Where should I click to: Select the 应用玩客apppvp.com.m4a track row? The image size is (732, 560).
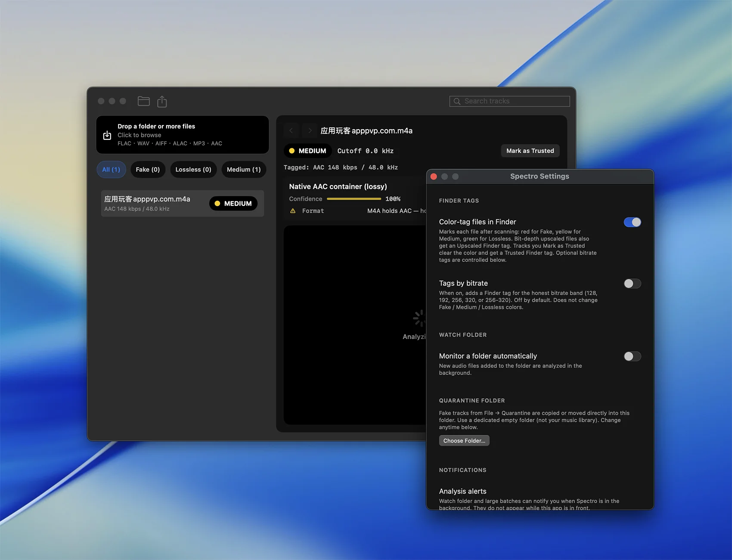click(183, 204)
